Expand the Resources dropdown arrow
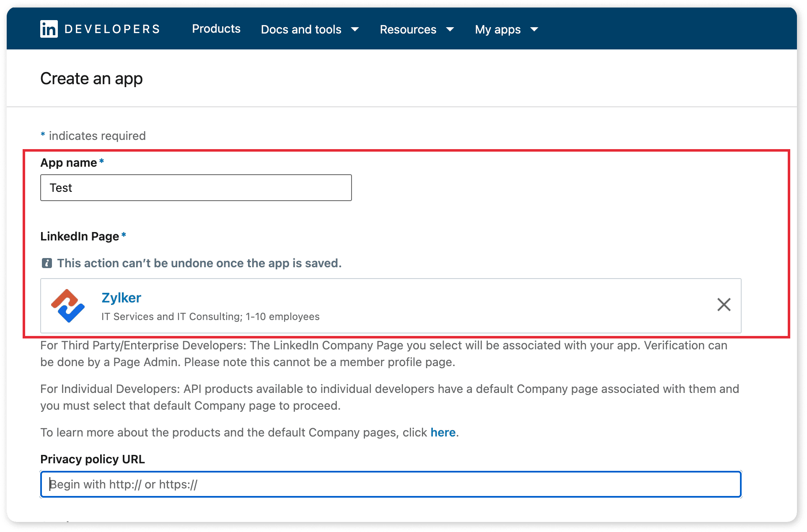807x532 pixels. 450,29
